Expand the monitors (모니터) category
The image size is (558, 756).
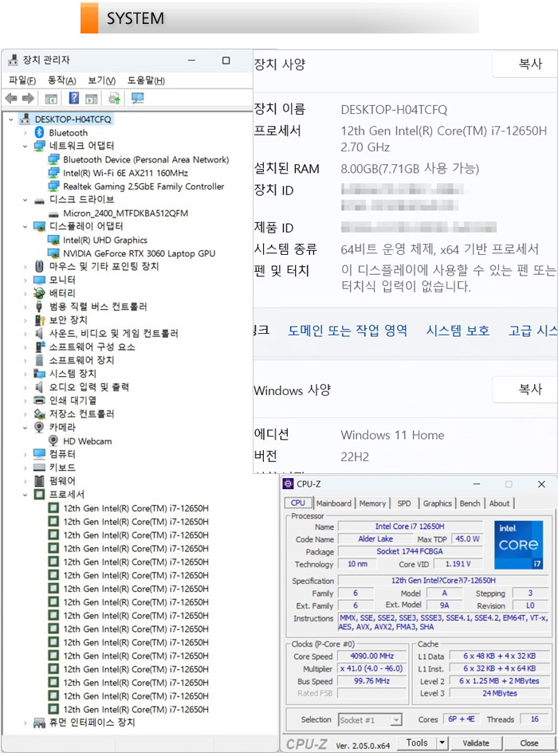[x=25, y=280]
